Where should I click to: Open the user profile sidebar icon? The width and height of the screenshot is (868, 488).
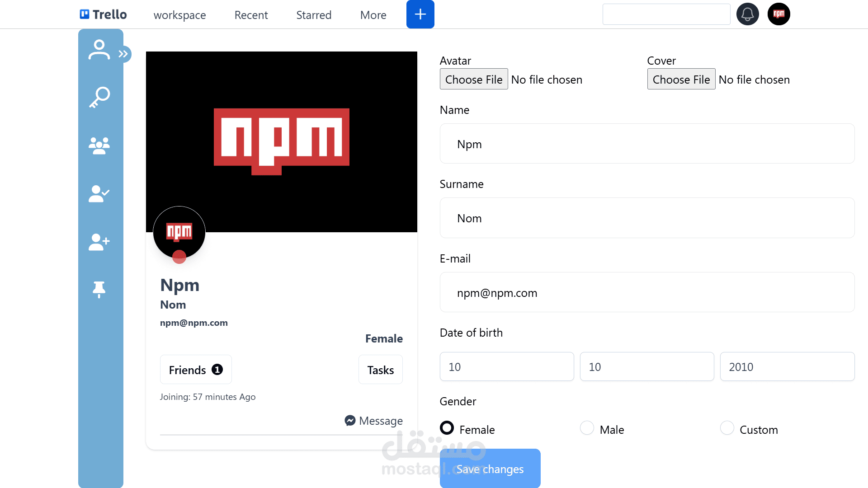99,50
